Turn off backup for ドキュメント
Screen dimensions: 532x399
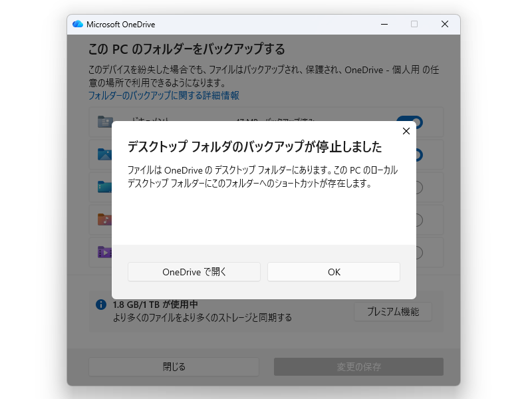point(412,122)
